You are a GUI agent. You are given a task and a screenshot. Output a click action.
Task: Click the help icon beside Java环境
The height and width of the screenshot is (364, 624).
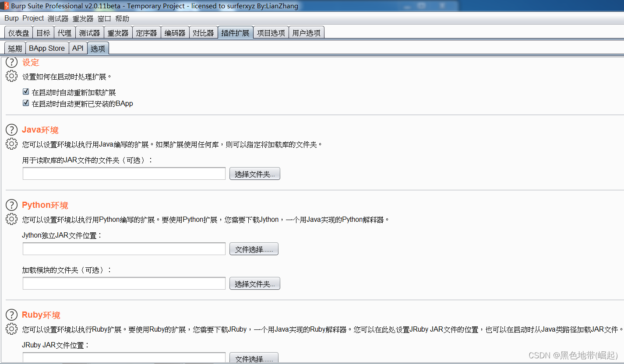click(11, 129)
